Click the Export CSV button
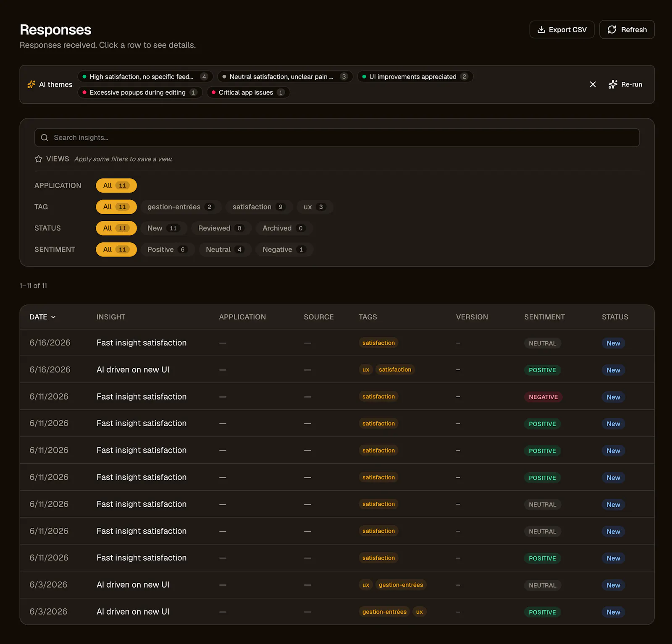 tap(562, 29)
